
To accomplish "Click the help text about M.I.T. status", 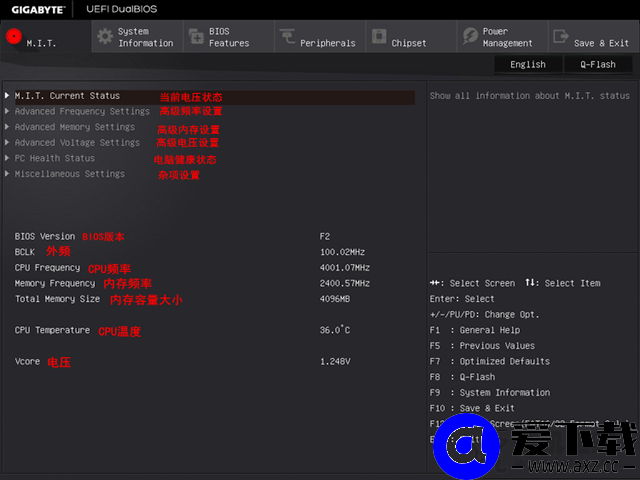I will click(x=529, y=96).
